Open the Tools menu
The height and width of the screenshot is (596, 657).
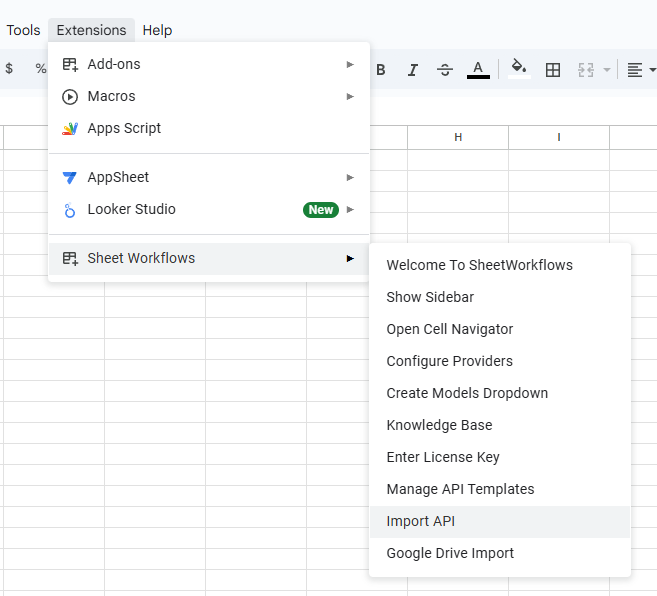[23, 30]
